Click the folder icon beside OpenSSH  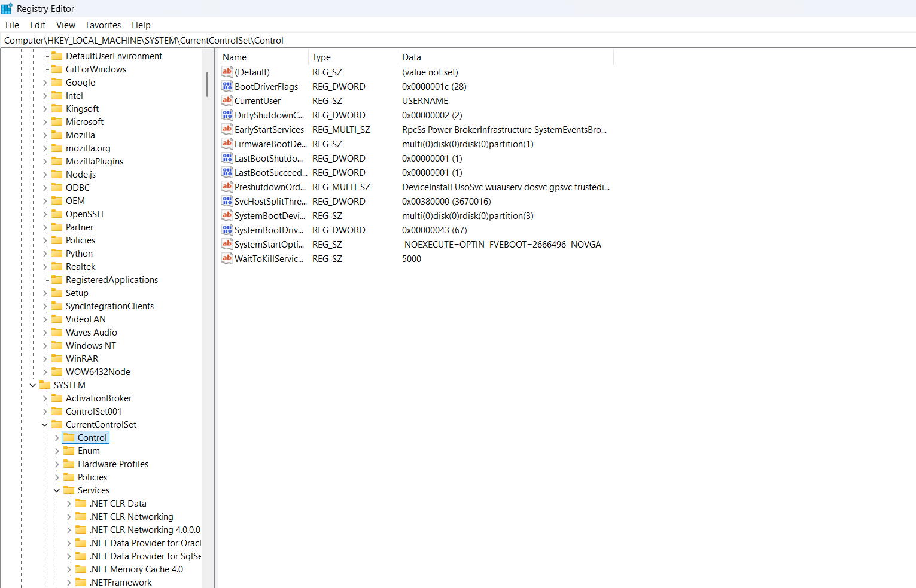pyautogui.click(x=57, y=214)
